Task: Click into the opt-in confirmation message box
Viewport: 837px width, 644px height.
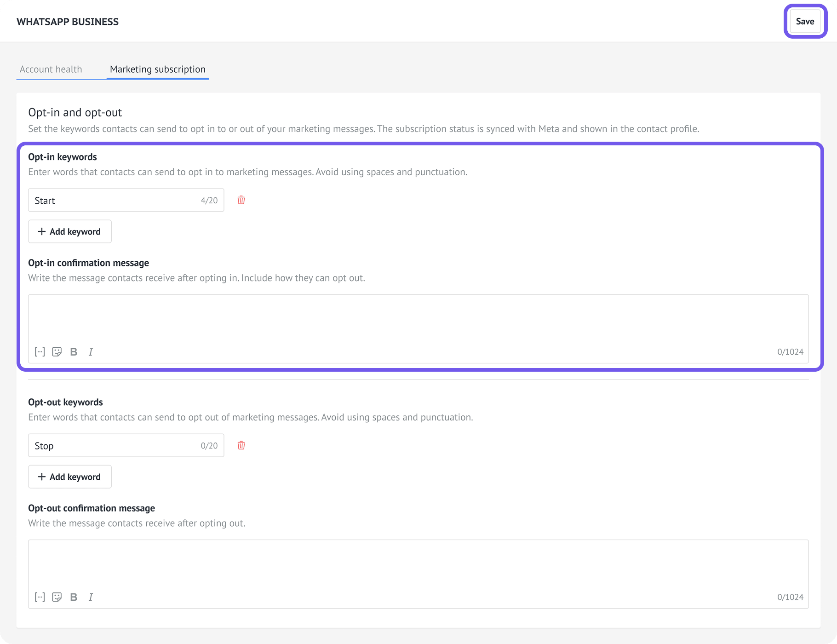Action: point(418,329)
